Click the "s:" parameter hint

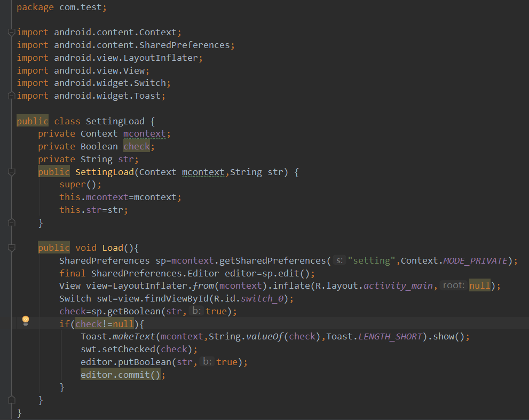pyautogui.click(x=339, y=260)
